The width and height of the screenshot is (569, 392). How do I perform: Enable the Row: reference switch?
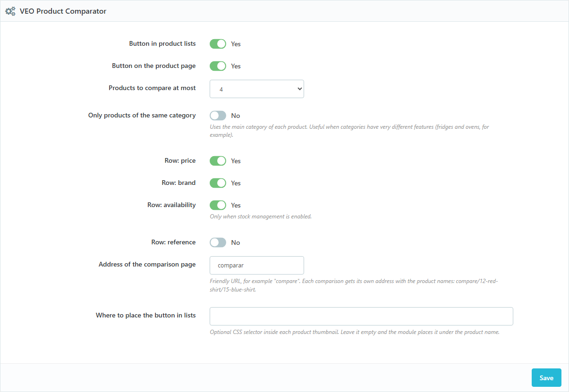[x=218, y=242]
